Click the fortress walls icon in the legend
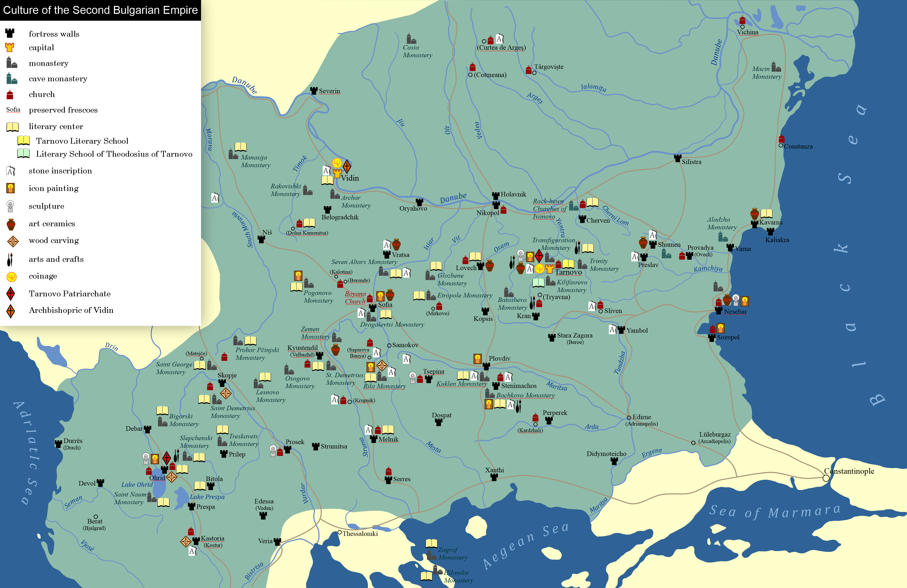907x588 pixels. pos(10,33)
